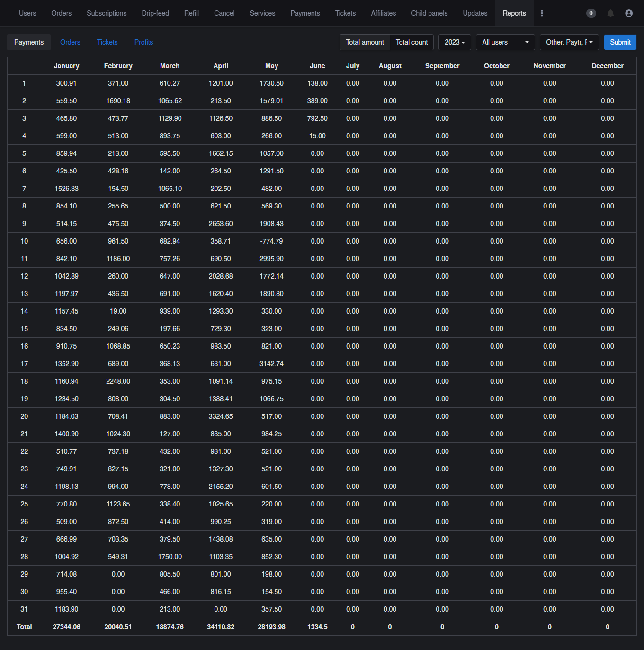Select the February value 19.00
Screen dimensions: 644x650
[x=118, y=311]
